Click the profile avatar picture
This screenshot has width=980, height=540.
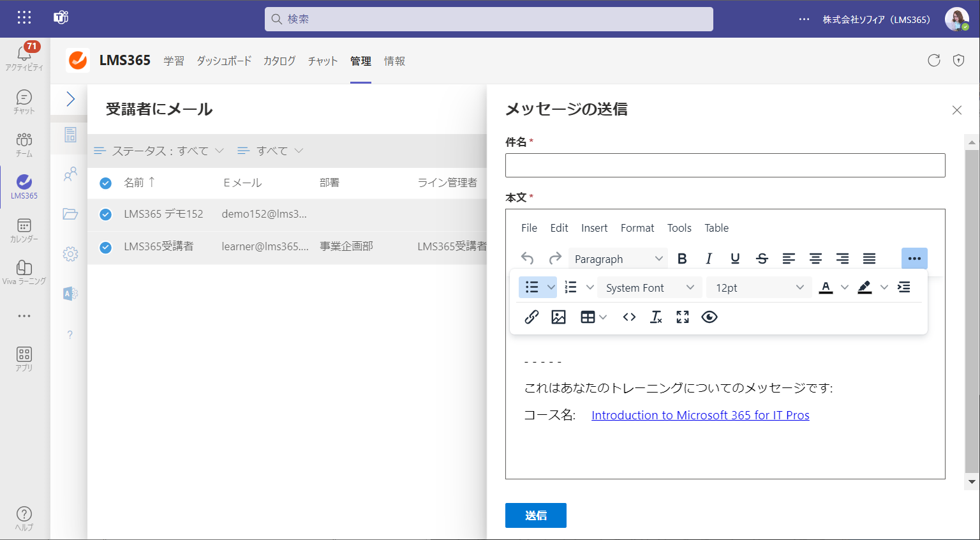pyautogui.click(x=956, y=19)
